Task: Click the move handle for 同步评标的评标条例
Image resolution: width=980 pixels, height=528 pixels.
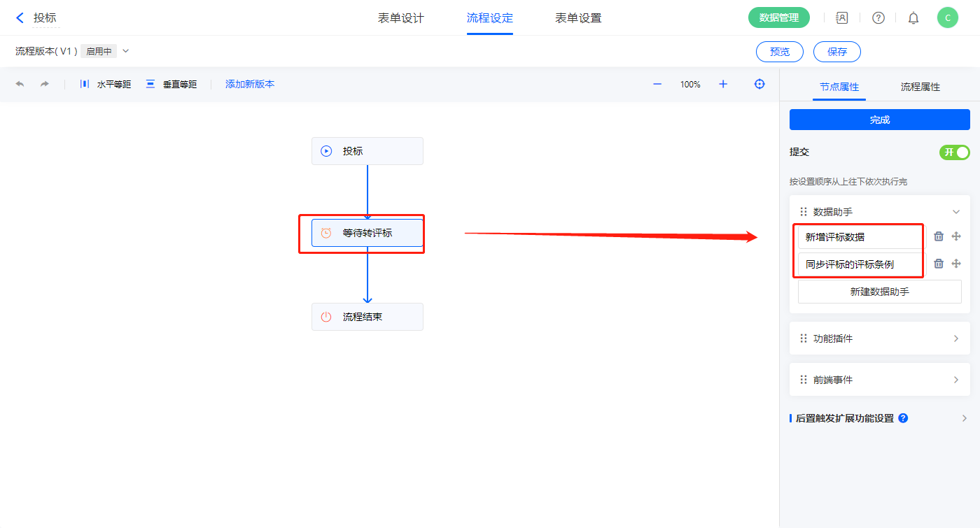Action: (956, 264)
